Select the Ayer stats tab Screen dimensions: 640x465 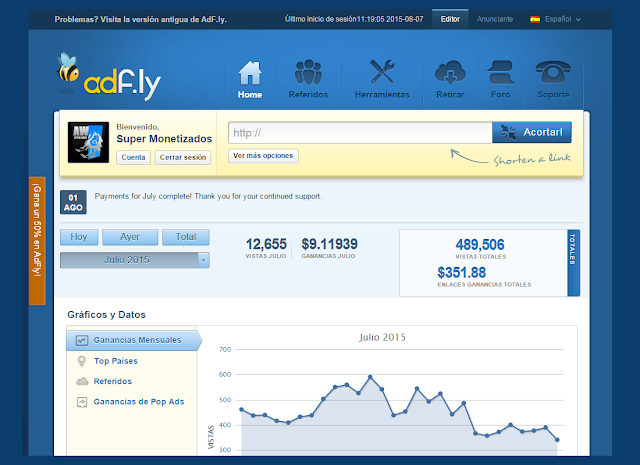click(130, 237)
